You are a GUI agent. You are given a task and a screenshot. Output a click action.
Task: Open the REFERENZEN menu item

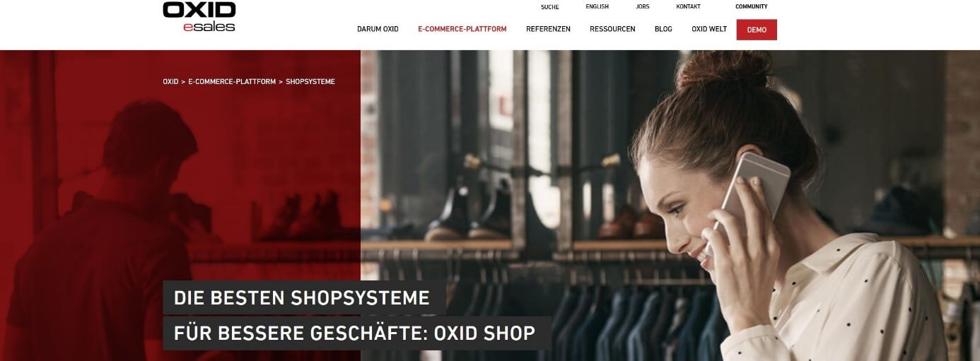pyautogui.click(x=548, y=30)
